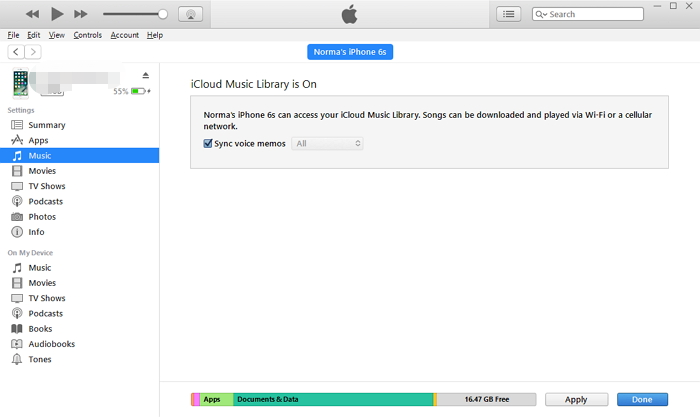The image size is (700, 417).
Task: Select TV Shows under Settings
Action: coord(79,186)
